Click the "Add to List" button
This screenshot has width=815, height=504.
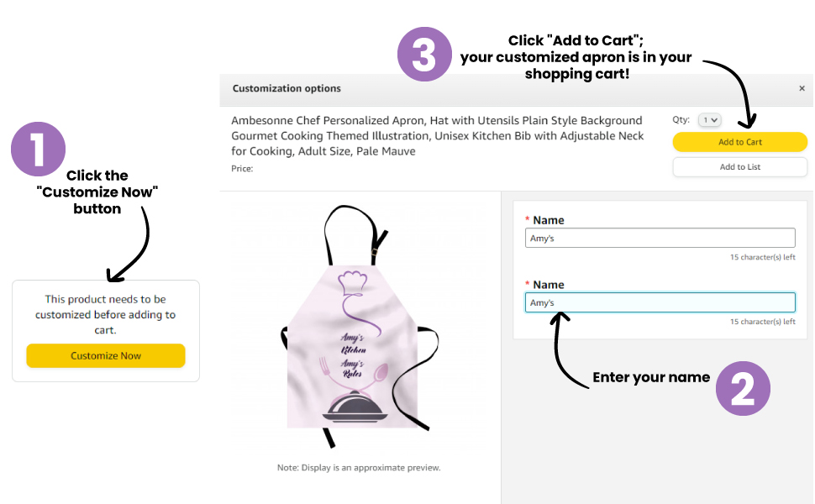pyautogui.click(x=739, y=167)
